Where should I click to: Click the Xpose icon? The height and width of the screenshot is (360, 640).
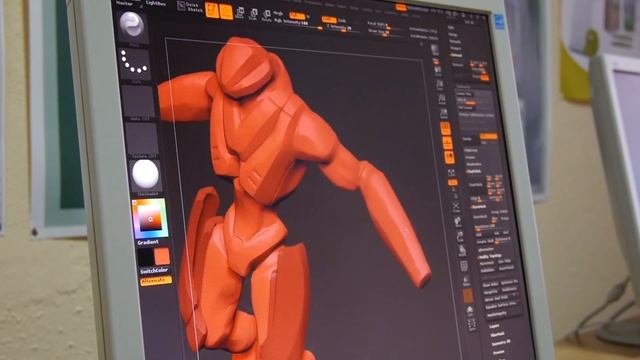pos(472,325)
